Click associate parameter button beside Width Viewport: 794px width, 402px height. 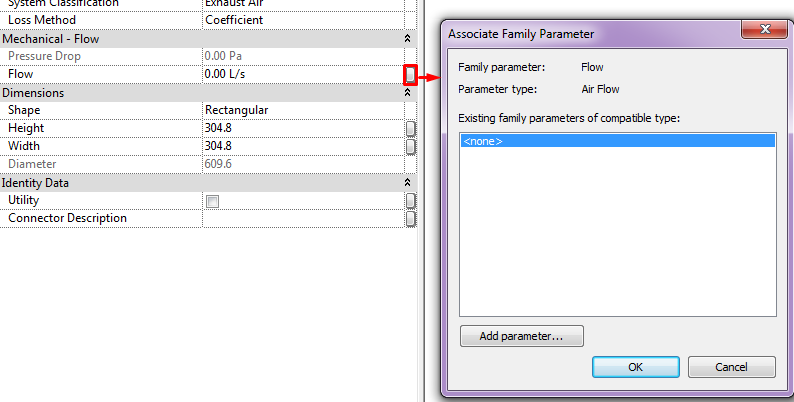pos(411,146)
